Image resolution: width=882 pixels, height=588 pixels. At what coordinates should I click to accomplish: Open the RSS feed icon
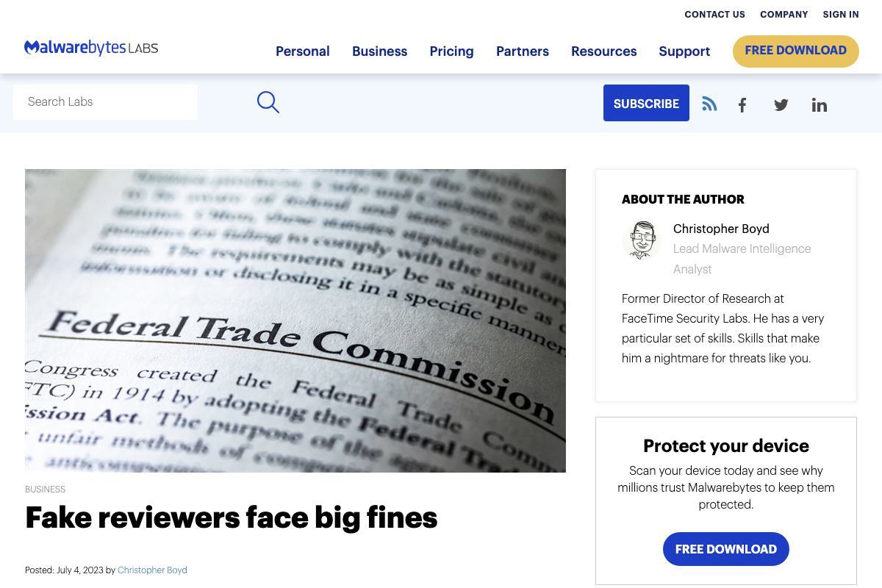pos(709,104)
